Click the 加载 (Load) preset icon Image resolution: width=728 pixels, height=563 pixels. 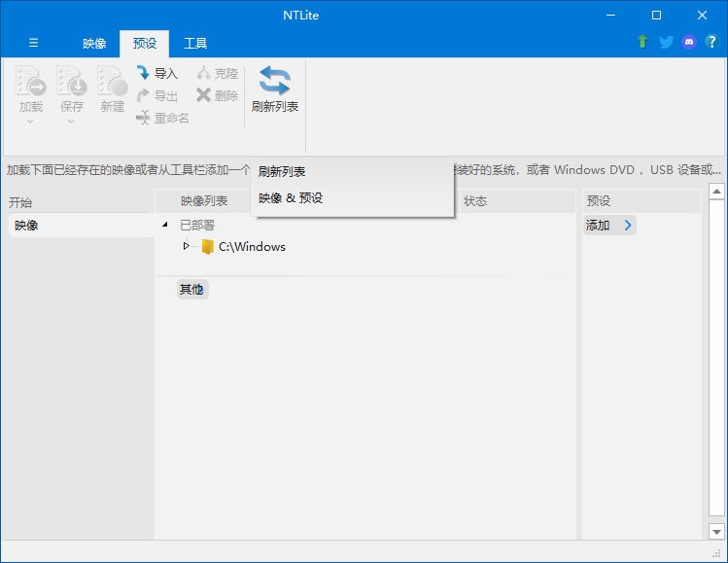pyautogui.click(x=31, y=81)
